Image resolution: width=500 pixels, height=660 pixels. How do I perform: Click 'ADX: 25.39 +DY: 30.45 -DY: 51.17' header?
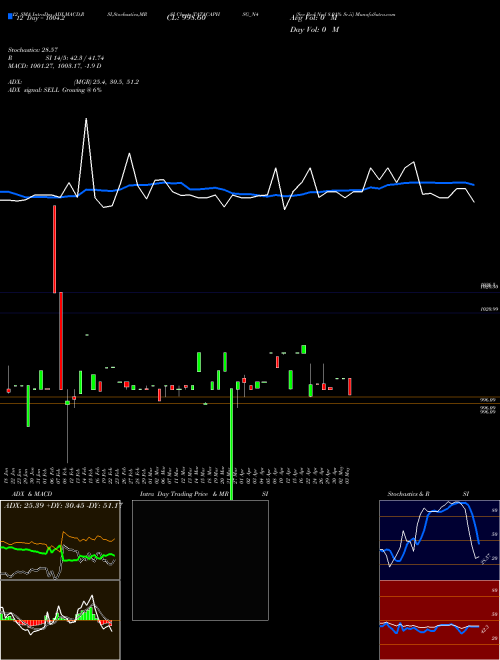[63, 505]
